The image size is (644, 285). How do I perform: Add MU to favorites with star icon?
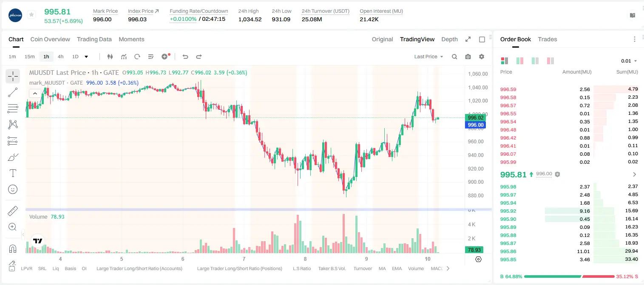pos(31,15)
